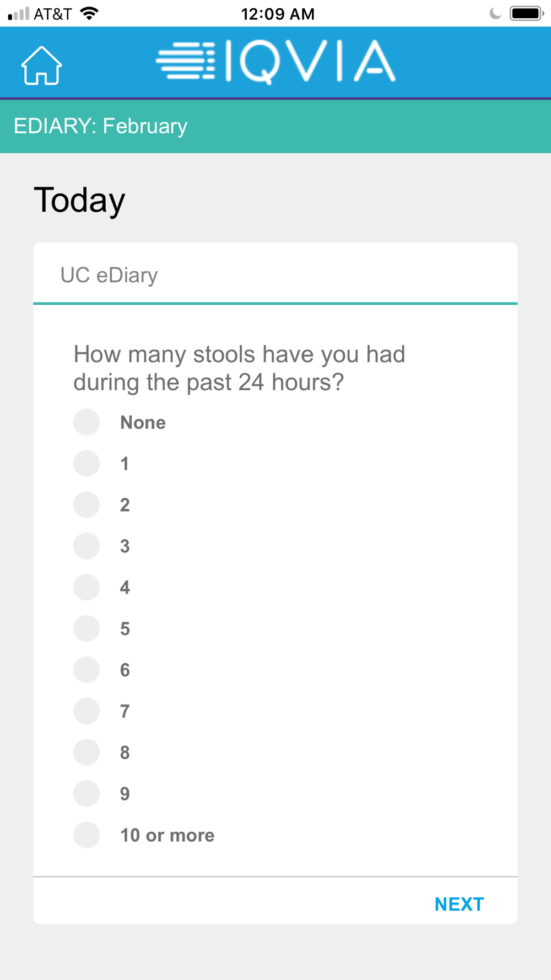Tap the Wi-Fi icon in the status bar
This screenshot has width=551, height=980.
point(89,13)
